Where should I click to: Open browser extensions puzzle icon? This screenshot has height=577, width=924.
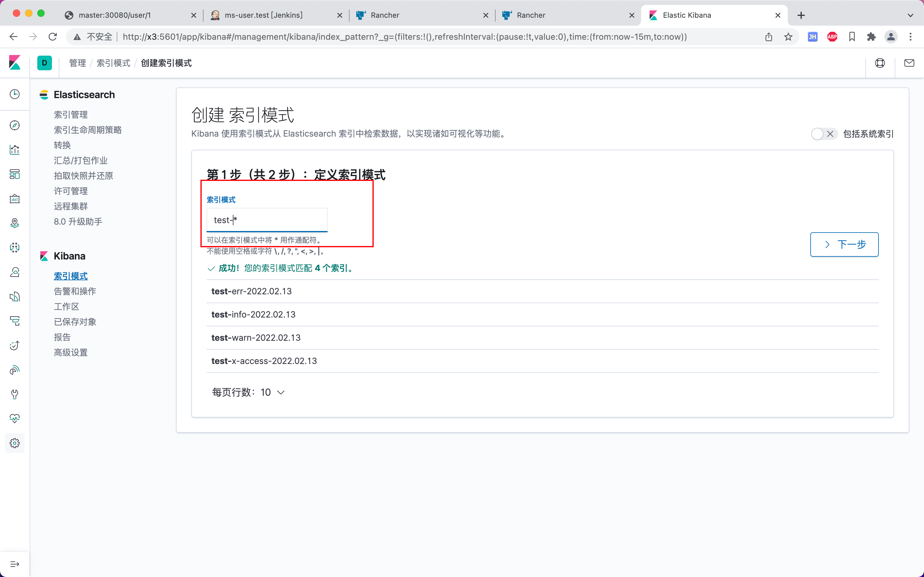coord(871,37)
